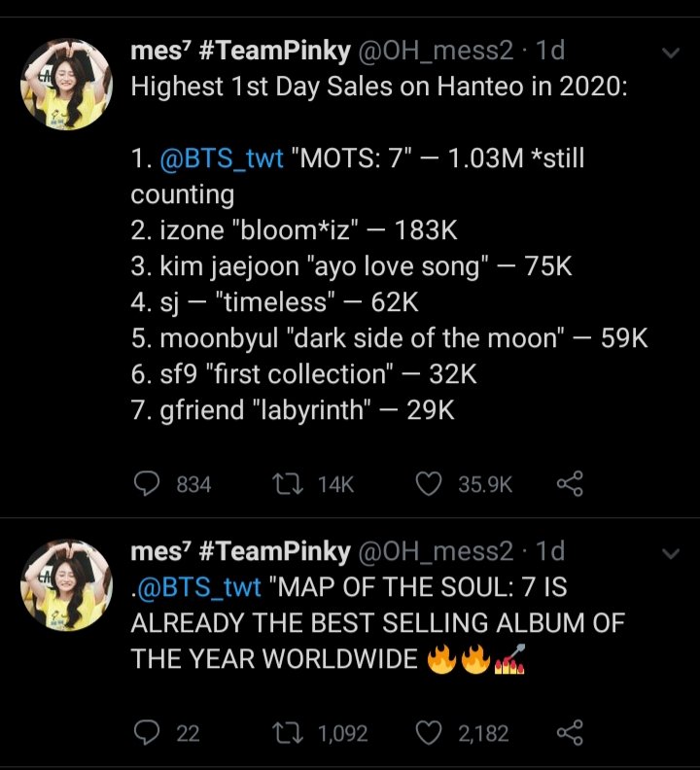Share the Hanteo 1st Day Sales tweet

click(570, 483)
